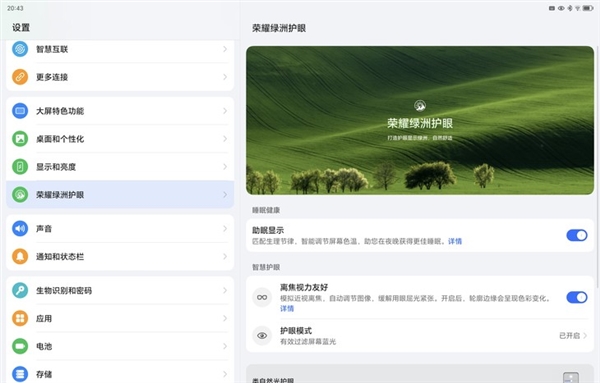Tap the 生物识别和密码 key icon
The image size is (600, 383).
pyautogui.click(x=20, y=290)
